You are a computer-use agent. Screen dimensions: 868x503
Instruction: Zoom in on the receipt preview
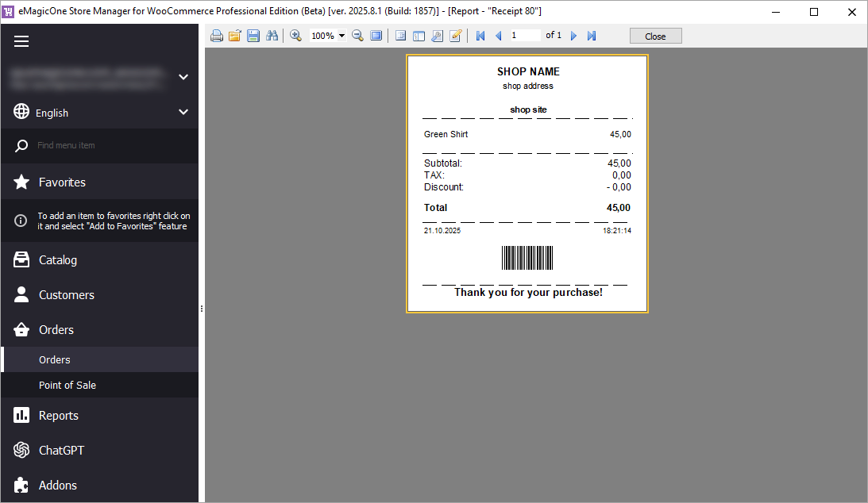(295, 35)
